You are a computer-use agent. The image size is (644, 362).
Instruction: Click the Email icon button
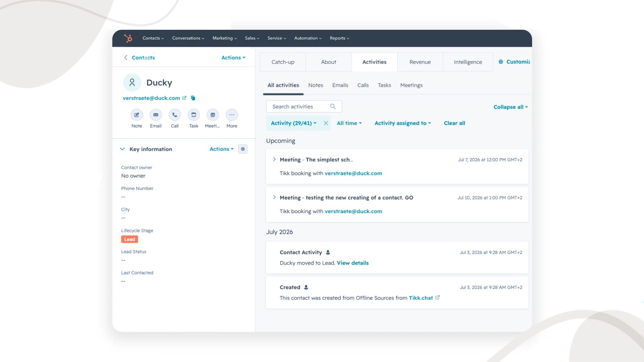coord(156,115)
